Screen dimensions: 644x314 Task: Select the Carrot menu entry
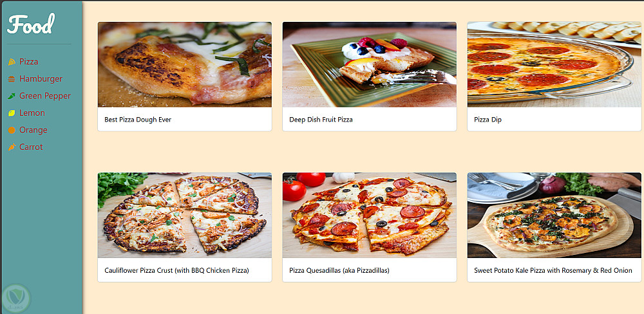click(31, 147)
